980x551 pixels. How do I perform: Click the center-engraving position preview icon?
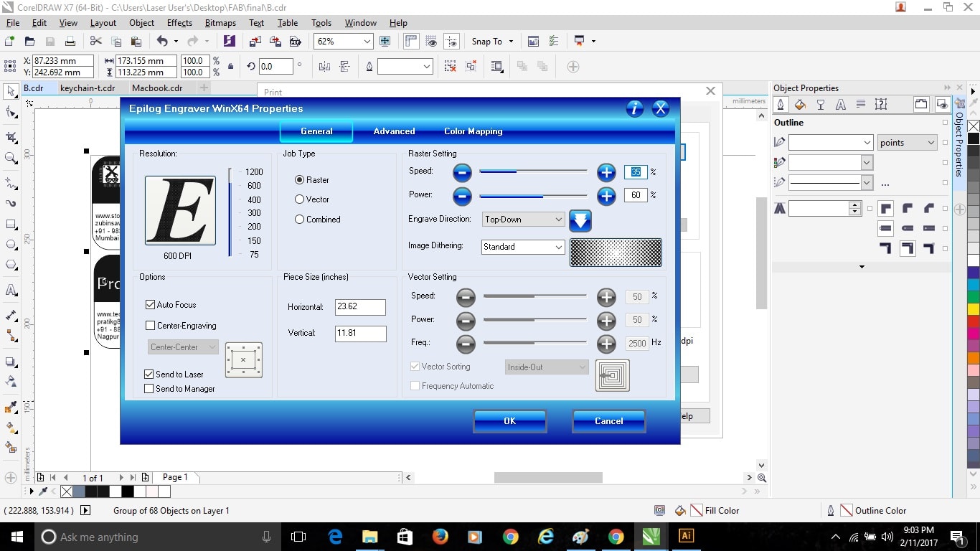[x=244, y=360]
